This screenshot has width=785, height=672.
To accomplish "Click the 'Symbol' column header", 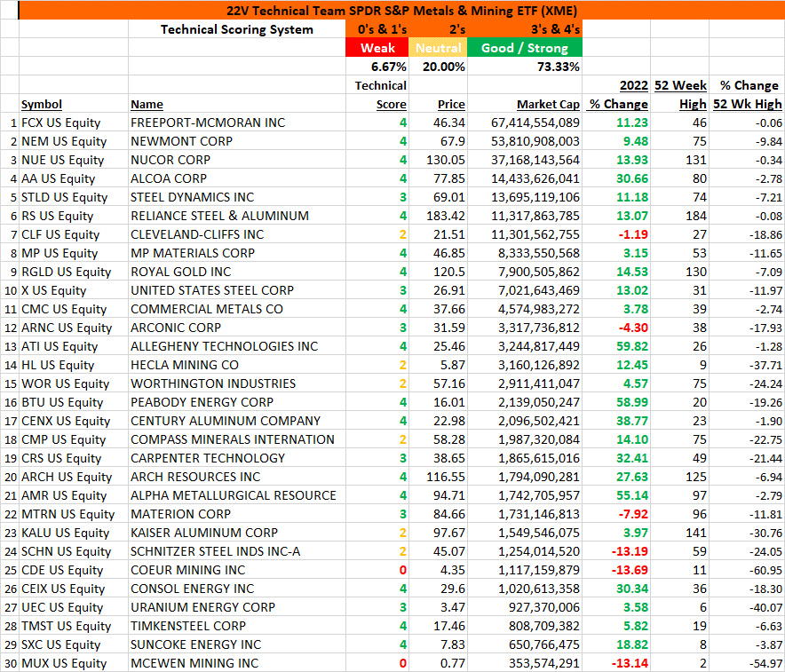I will tap(42, 104).
